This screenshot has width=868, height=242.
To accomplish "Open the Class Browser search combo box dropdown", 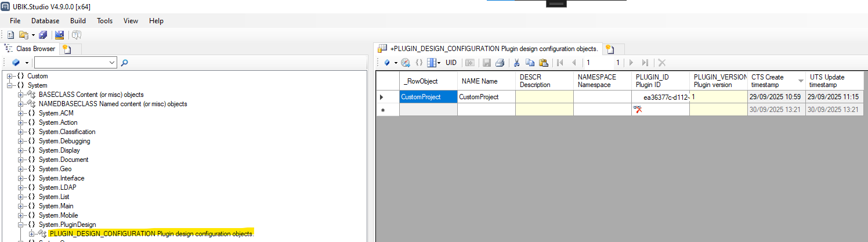I will pos(112,62).
